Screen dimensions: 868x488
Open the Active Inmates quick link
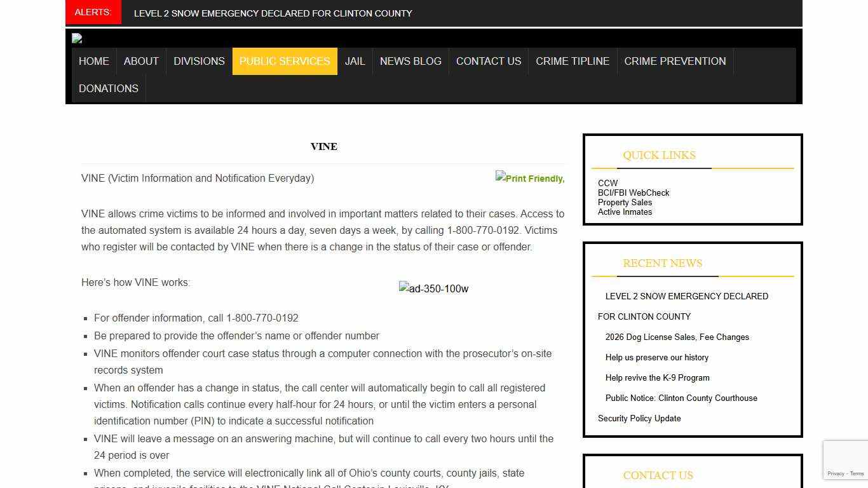(x=625, y=212)
